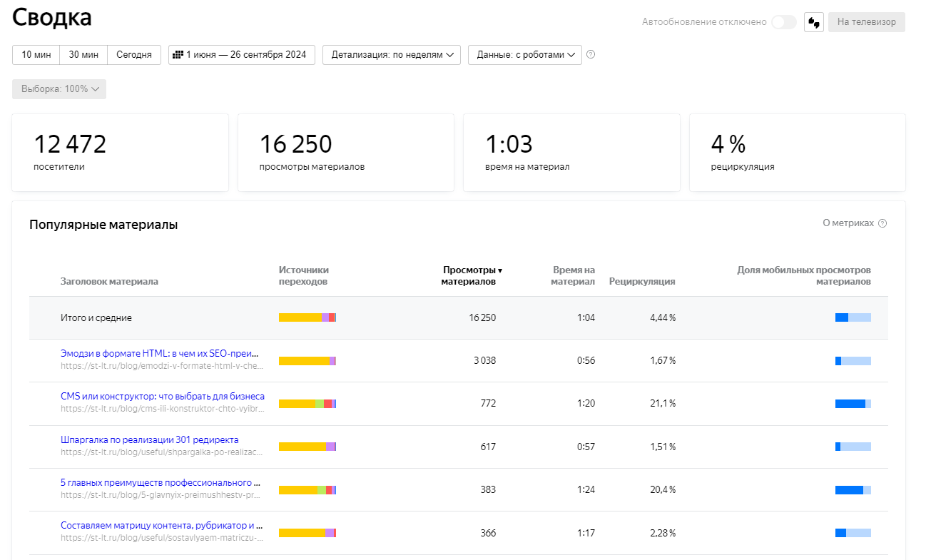Select the Сегодня time range
The width and height of the screenshot is (926, 560).
pyautogui.click(x=134, y=55)
